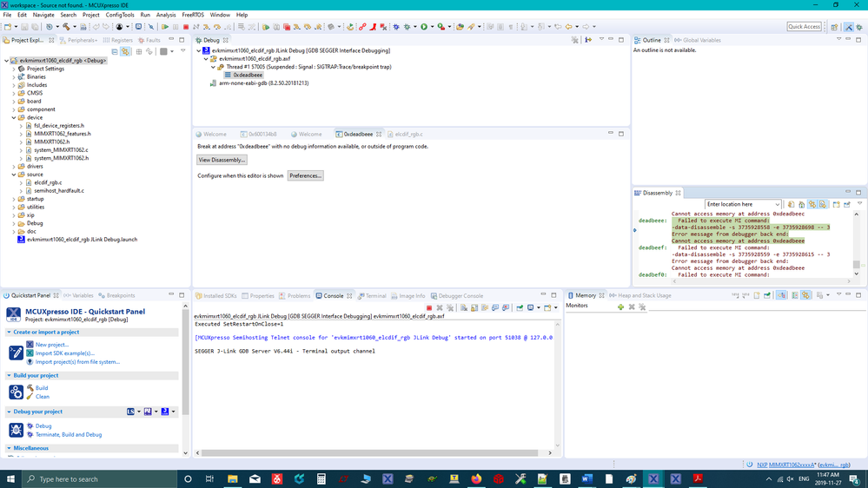Collapse the device folder in Project Explorer
The image size is (868, 488).
point(14,117)
